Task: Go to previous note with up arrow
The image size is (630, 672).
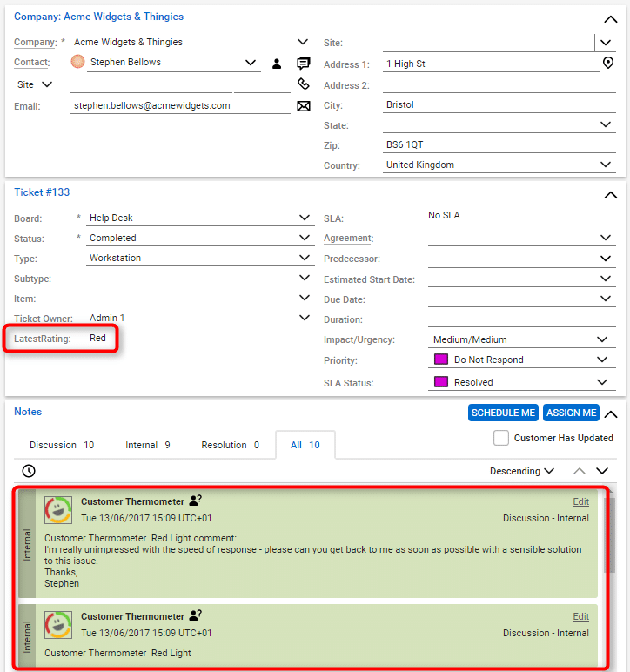Action: click(x=579, y=471)
